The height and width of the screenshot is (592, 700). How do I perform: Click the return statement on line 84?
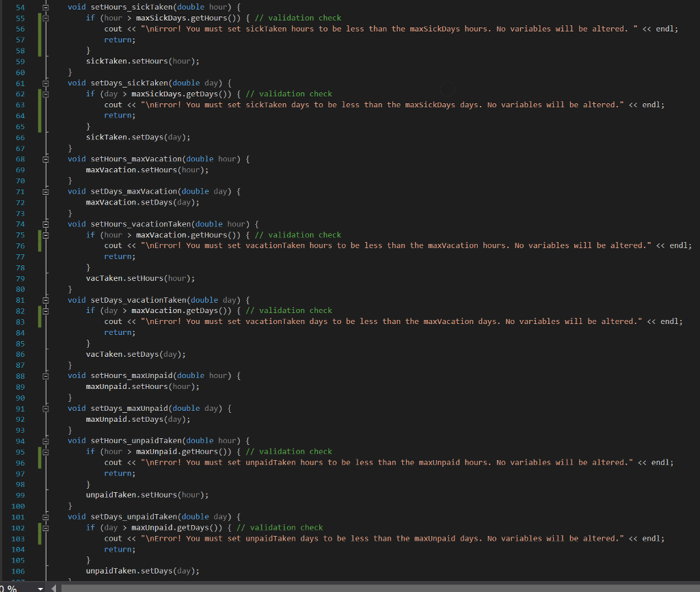(120, 333)
